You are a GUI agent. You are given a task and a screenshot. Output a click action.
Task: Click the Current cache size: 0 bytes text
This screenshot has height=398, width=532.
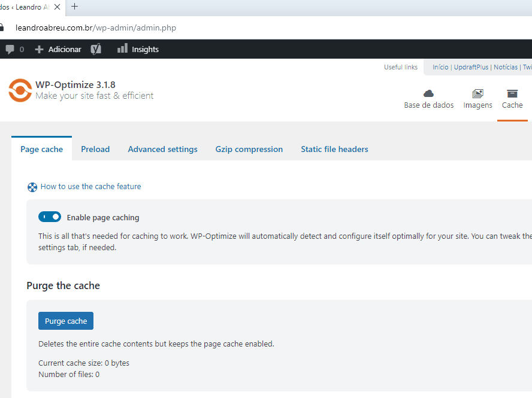coord(84,363)
